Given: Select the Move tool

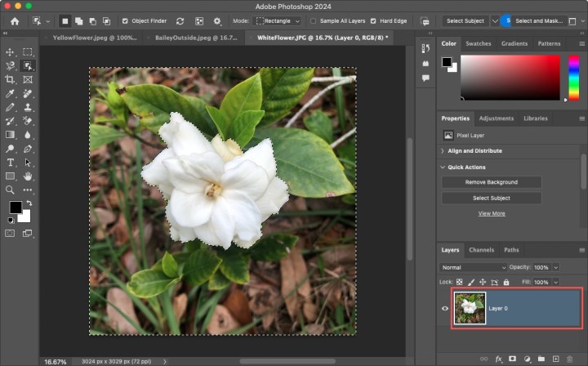Looking at the screenshot, I should click(x=11, y=51).
